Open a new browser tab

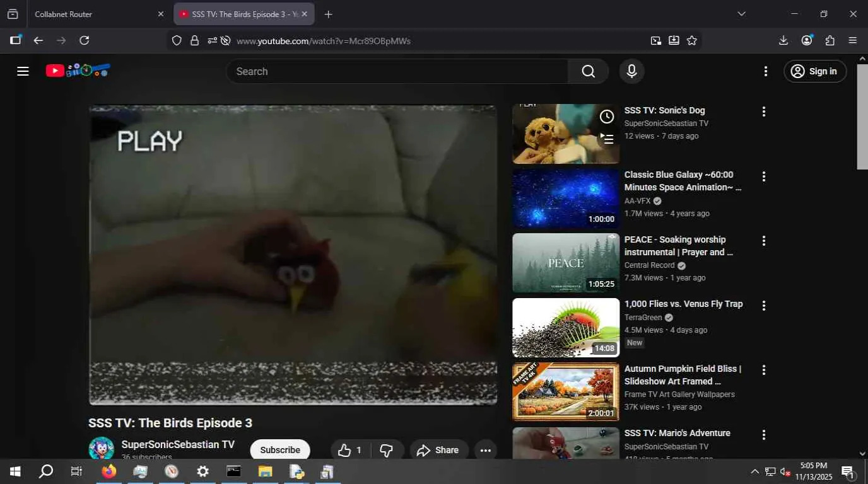[328, 14]
